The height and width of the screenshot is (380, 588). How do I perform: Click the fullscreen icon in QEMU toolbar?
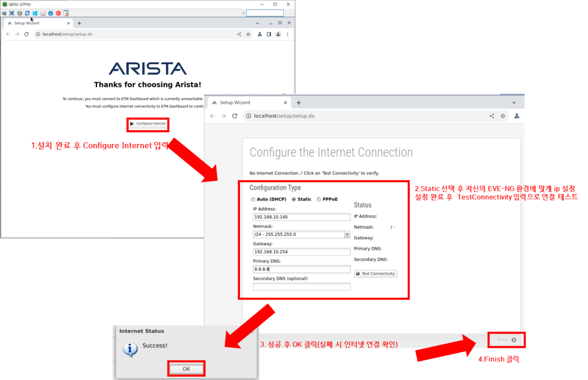(x=11, y=13)
